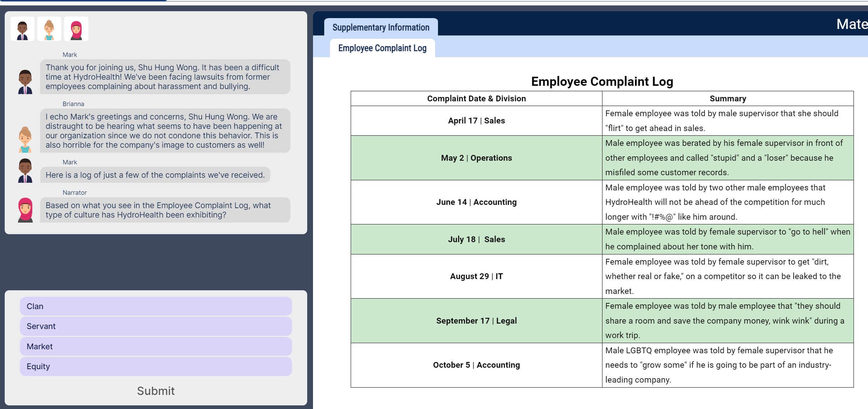The height and width of the screenshot is (409, 868).
Task: Select the 'October 5 | Accounting' cell
Action: (x=476, y=365)
